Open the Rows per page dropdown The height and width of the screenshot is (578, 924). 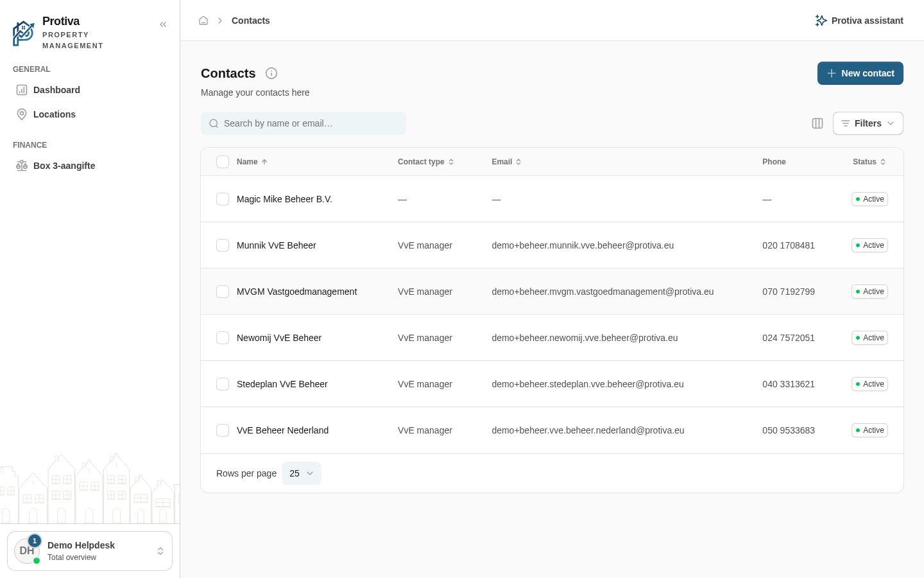[x=302, y=473]
